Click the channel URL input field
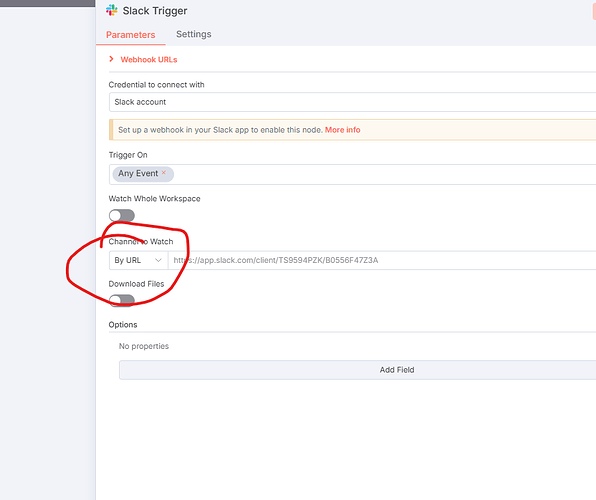Screen dimensions: 596x500 pos(382,260)
